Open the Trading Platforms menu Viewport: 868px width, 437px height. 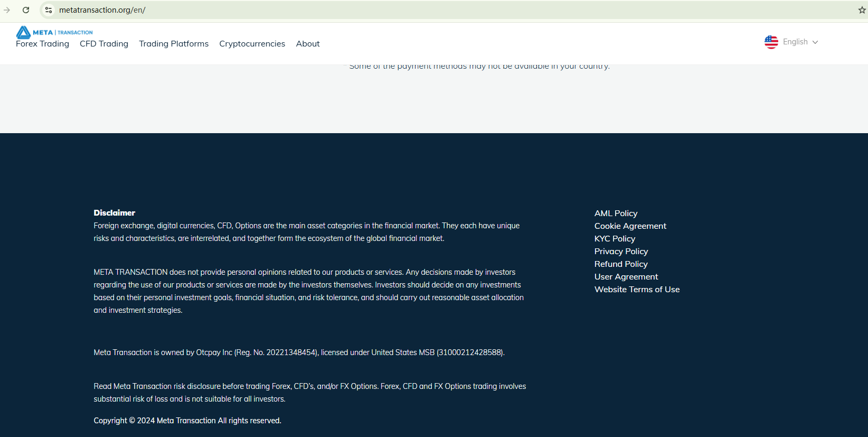pos(174,44)
